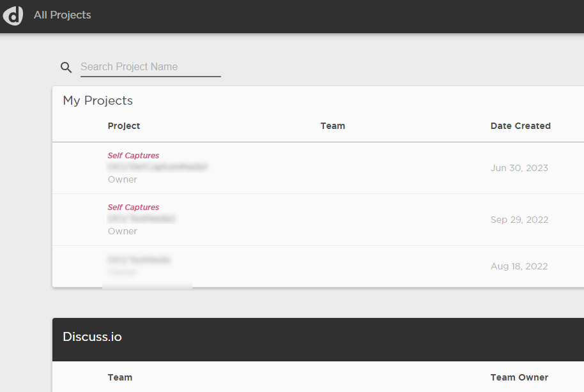Focus the Search Project Name field

tap(150, 67)
